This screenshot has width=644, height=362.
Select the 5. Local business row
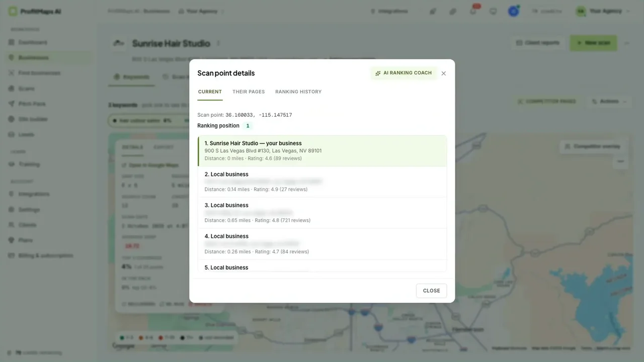tap(322, 266)
